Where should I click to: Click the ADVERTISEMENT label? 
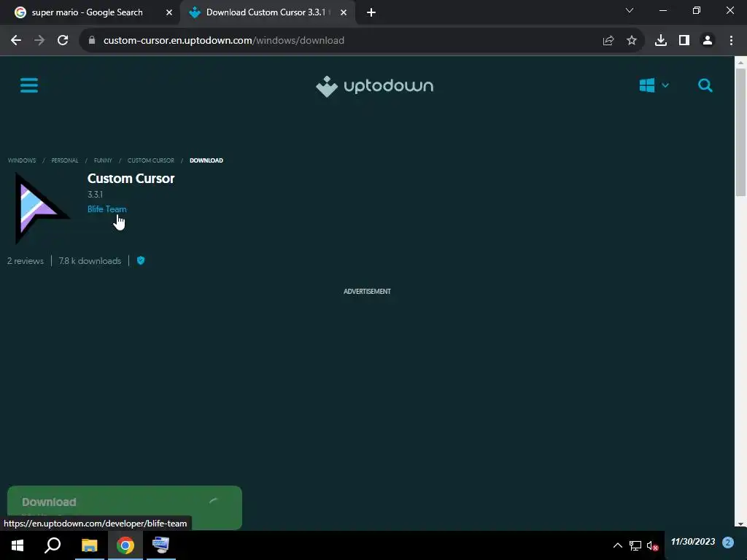[368, 292]
